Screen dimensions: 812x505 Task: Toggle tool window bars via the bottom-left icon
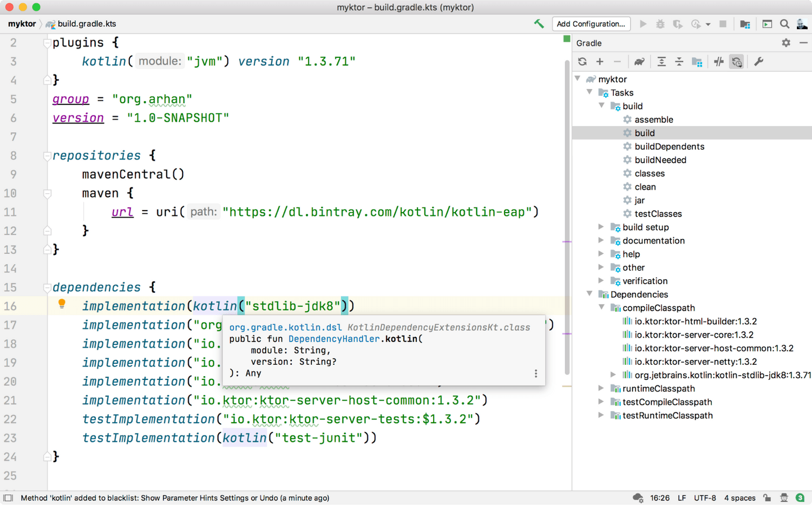coord(8,498)
